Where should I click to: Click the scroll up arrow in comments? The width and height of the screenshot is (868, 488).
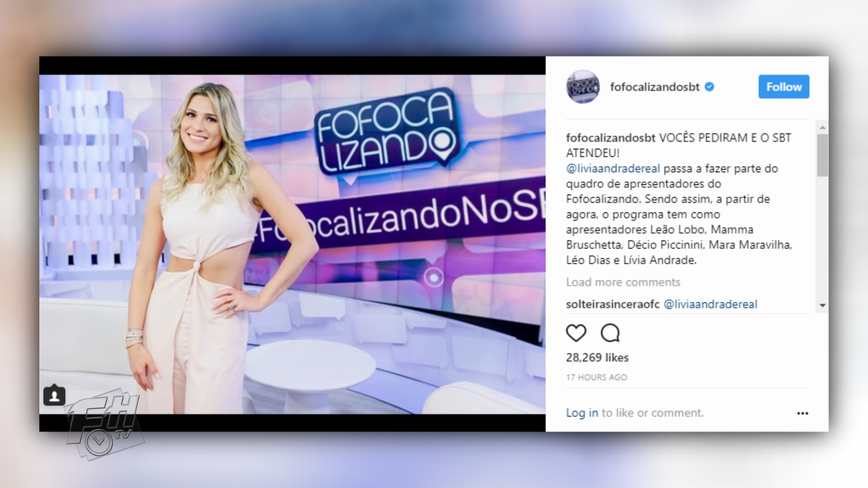822,127
